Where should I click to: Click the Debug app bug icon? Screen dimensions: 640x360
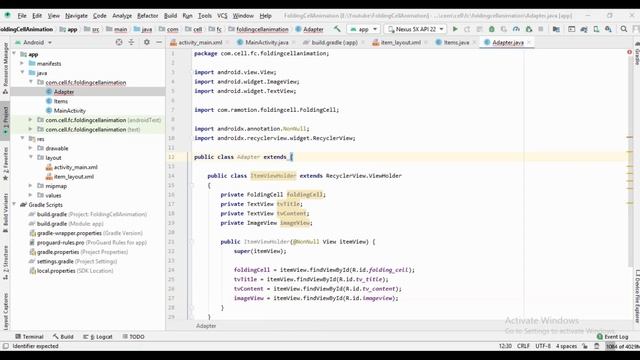[x=492, y=29]
